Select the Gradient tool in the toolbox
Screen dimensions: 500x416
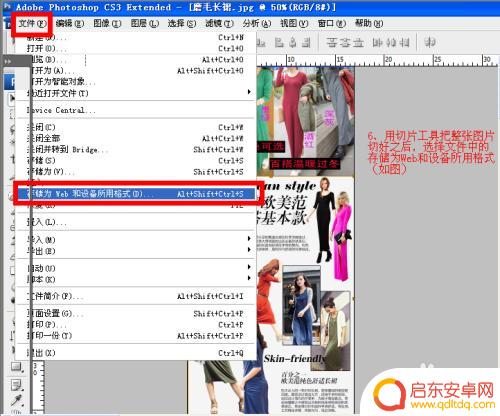tap(16, 367)
